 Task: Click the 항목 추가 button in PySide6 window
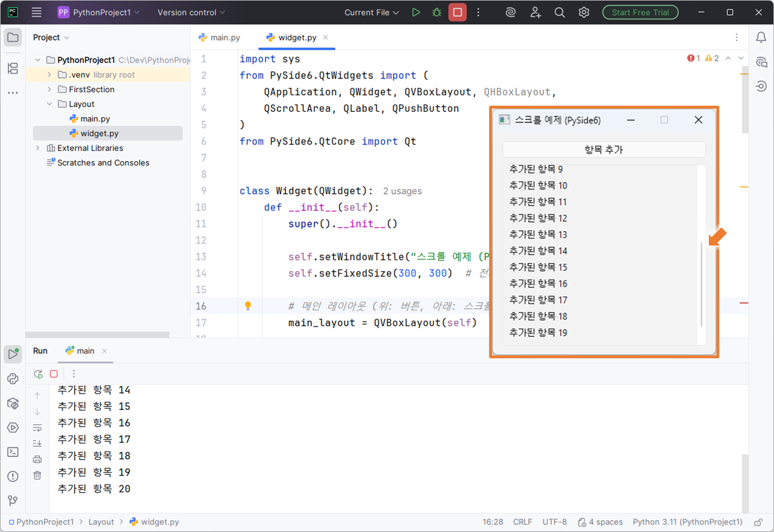(x=604, y=150)
